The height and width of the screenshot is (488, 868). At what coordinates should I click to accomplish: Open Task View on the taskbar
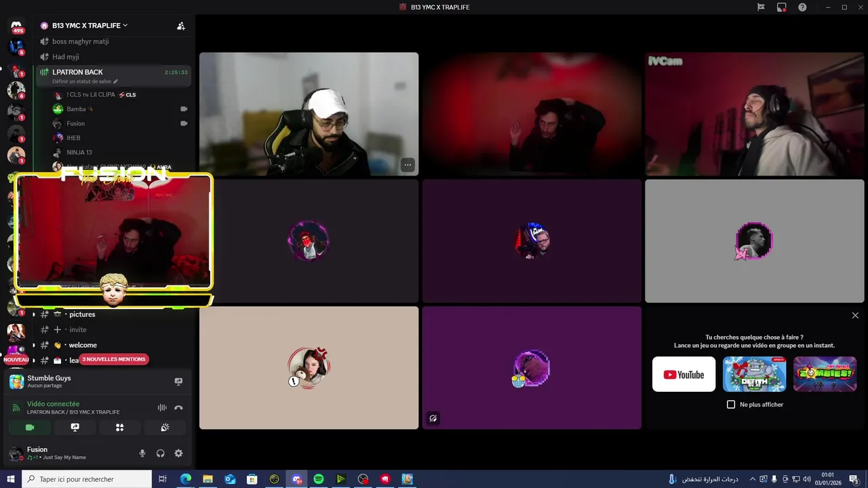click(x=163, y=479)
